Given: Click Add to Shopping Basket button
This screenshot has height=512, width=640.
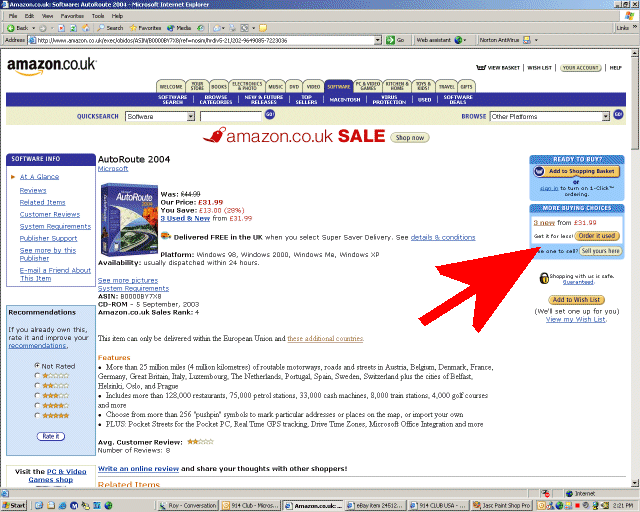Looking at the screenshot, I should pos(576,171).
